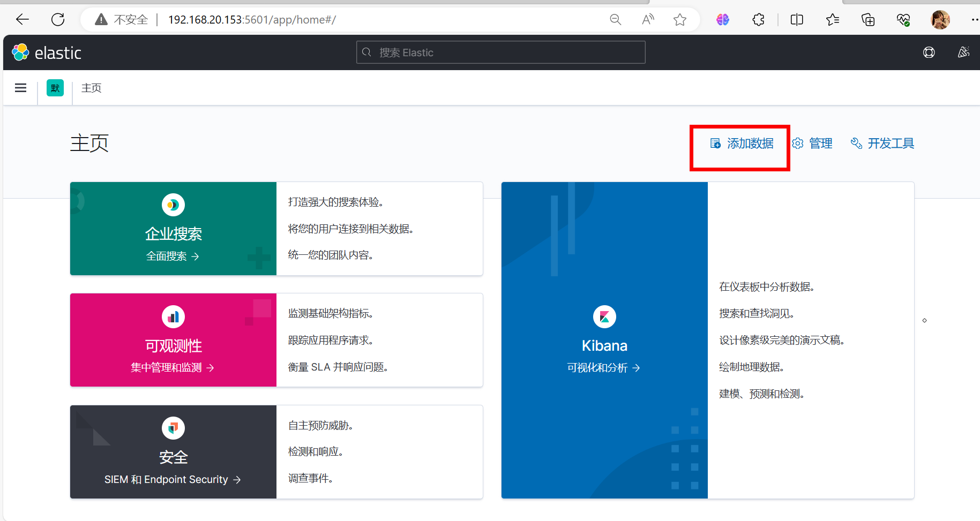Click the browser back arrow
This screenshot has width=980, height=521.
coord(23,20)
